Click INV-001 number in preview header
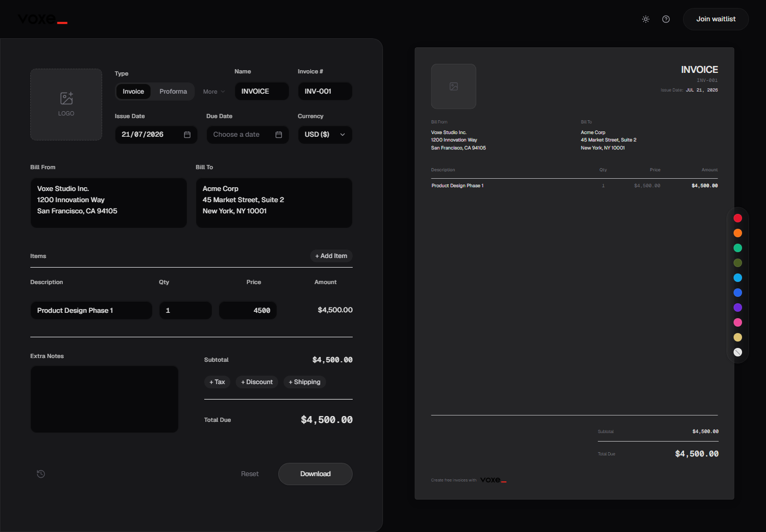The image size is (766, 532). pos(707,81)
